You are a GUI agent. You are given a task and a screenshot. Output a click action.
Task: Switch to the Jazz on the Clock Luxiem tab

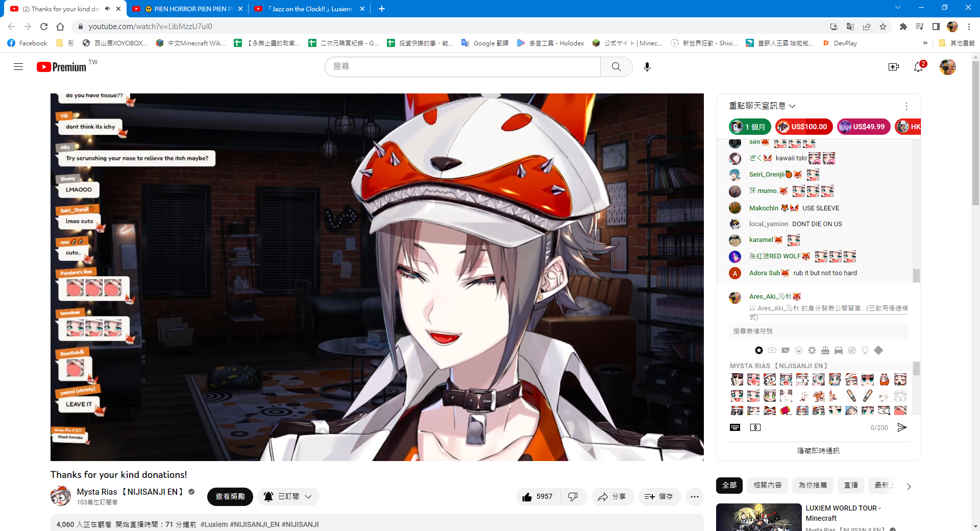click(310, 9)
